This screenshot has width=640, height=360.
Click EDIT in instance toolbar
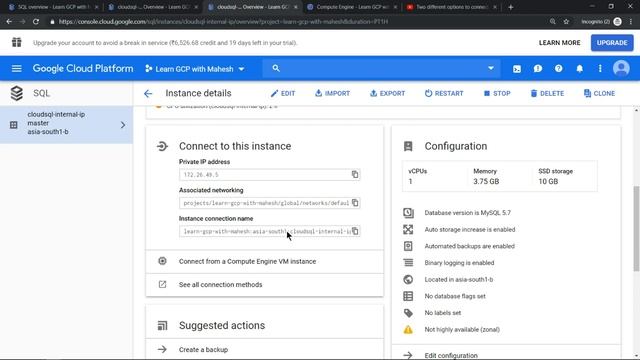coord(283,93)
